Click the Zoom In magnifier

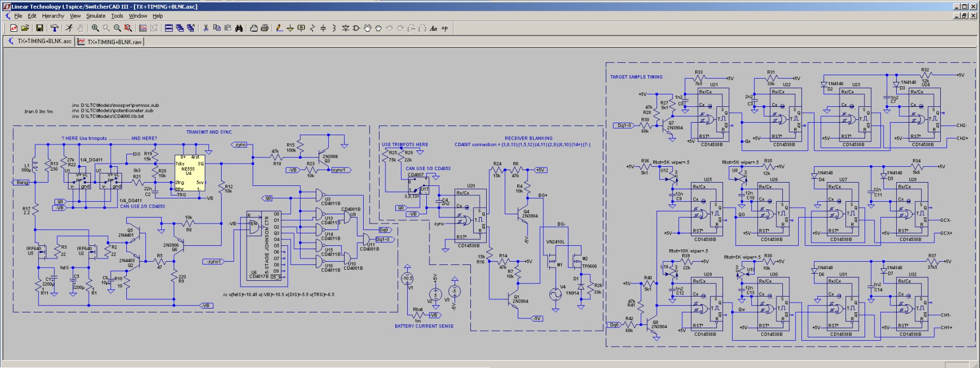95,28
